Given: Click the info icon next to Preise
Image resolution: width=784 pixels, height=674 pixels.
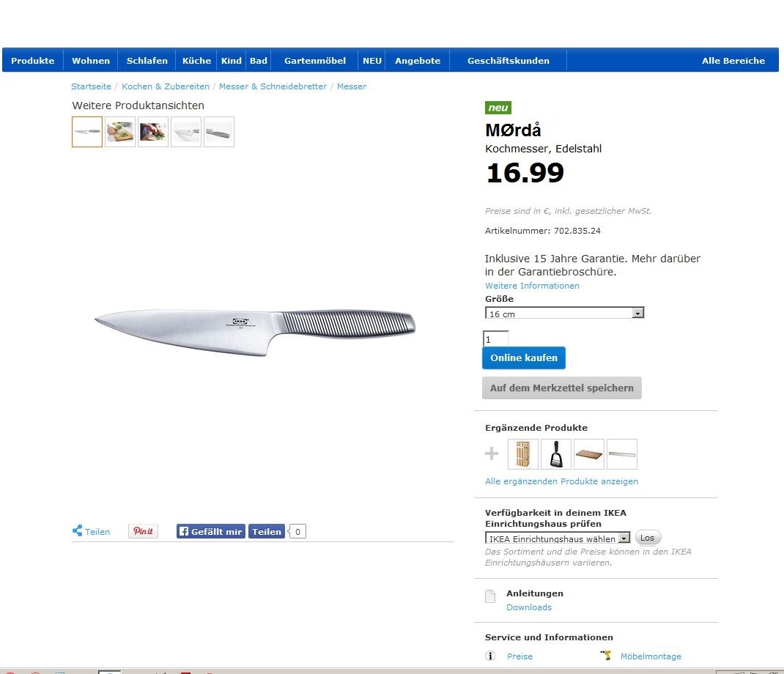Looking at the screenshot, I should (x=490, y=656).
